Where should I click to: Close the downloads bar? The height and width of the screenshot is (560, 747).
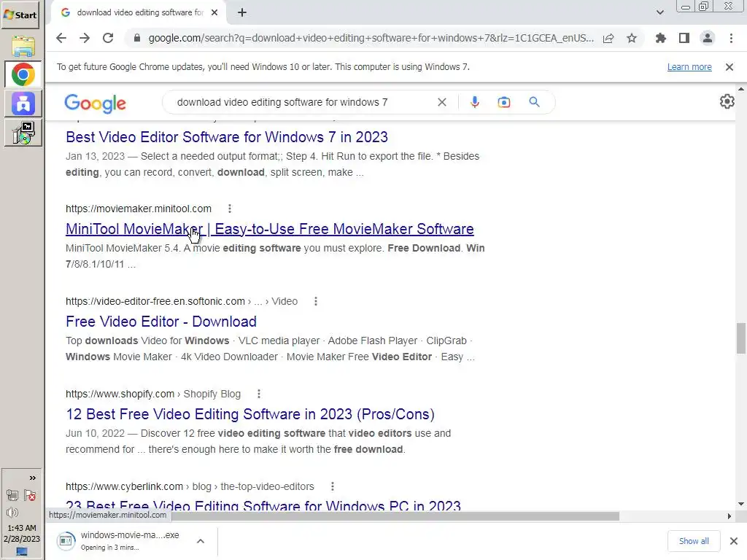point(734,541)
